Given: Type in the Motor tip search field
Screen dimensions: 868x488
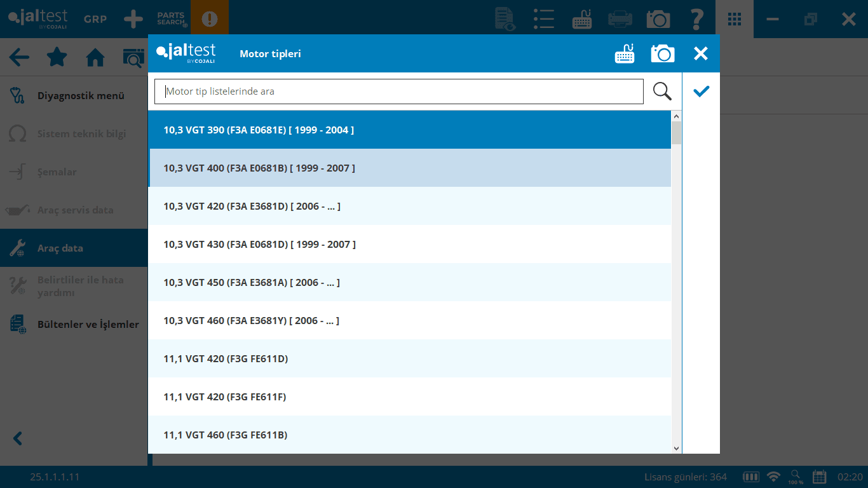Looking at the screenshot, I should (399, 91).
